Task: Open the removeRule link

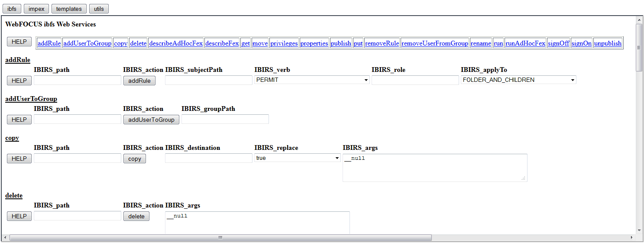Action: tap(382, 43)
